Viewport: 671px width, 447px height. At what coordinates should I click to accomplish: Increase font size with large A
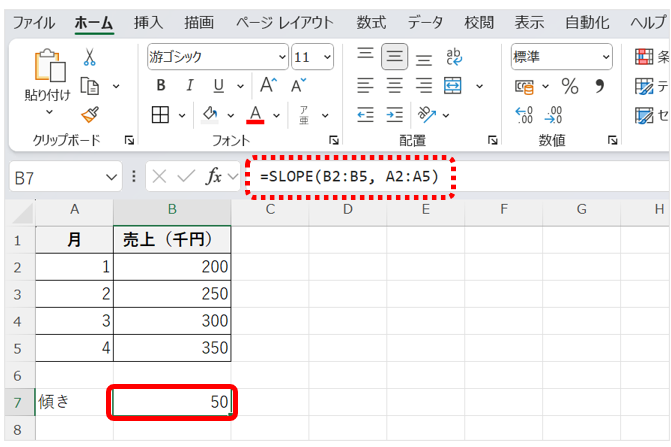[x=269, y=85]
